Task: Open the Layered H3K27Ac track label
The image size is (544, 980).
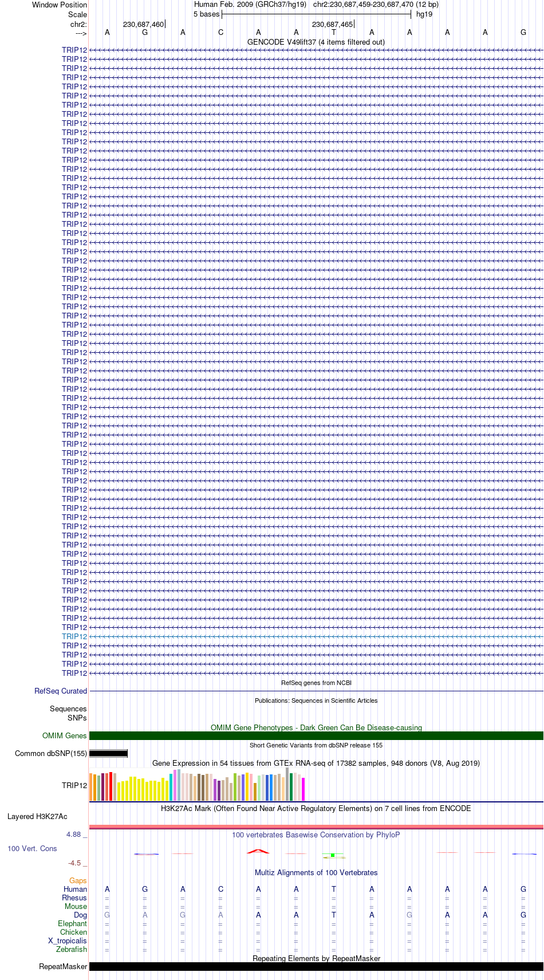Action: [37, 816]
